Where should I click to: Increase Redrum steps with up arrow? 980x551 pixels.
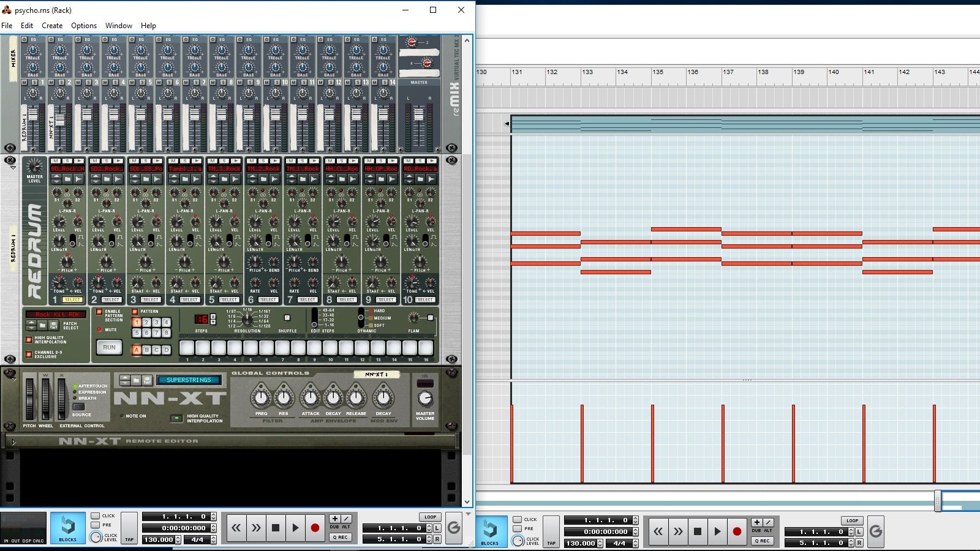(x=213, y=317)
